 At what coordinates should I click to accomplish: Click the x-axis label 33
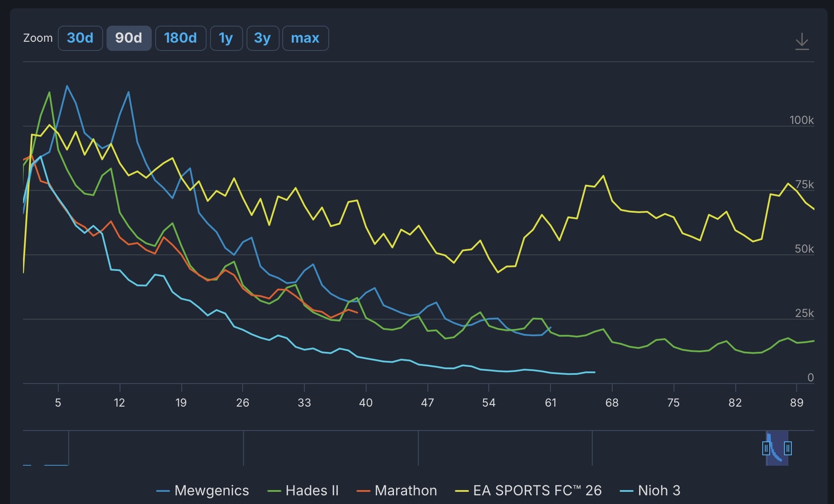click(x=304, y=403)
